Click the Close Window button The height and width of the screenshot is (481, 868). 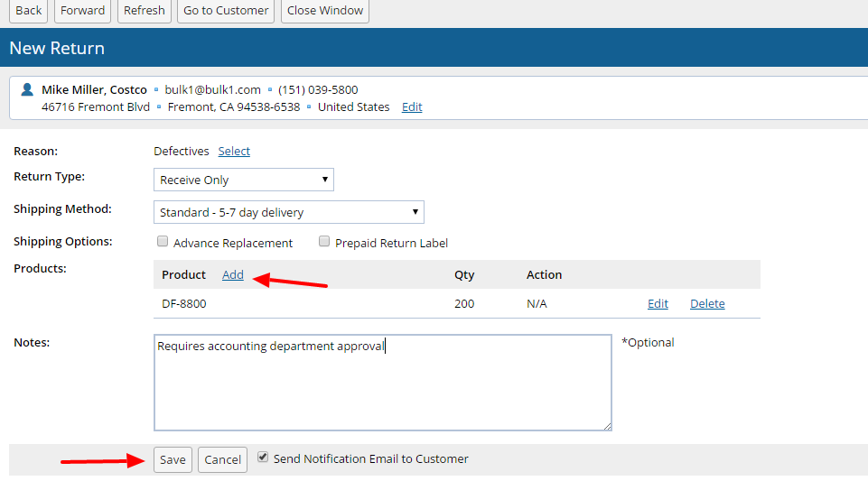coord(325,11)
